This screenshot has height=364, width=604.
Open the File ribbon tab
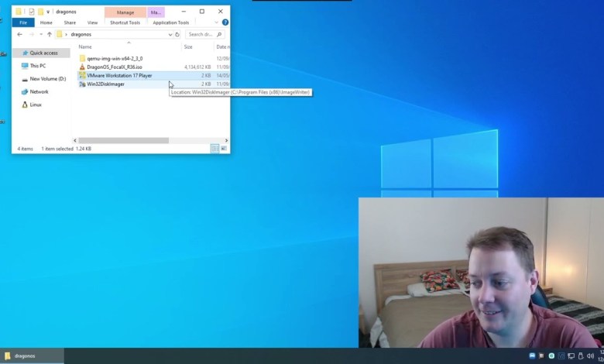point(23,22)
